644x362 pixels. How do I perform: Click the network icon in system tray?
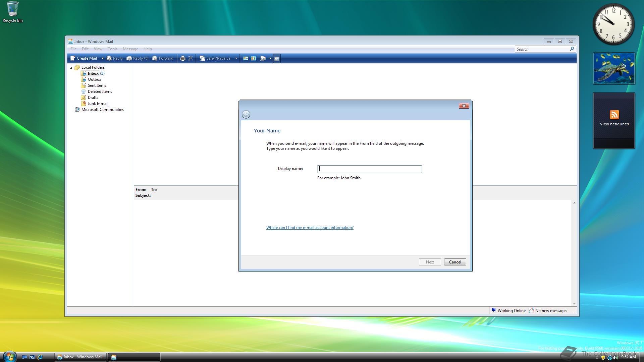pos(609,358)
